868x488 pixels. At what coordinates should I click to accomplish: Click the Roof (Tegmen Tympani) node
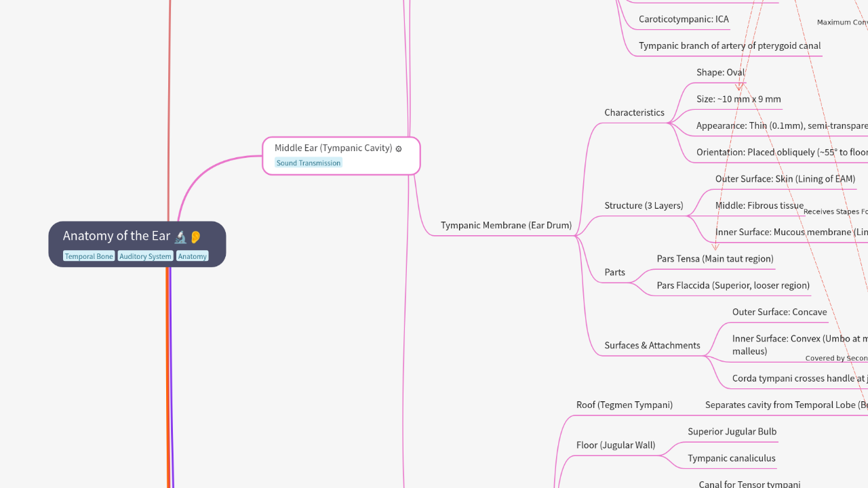[x=624, y=405]
